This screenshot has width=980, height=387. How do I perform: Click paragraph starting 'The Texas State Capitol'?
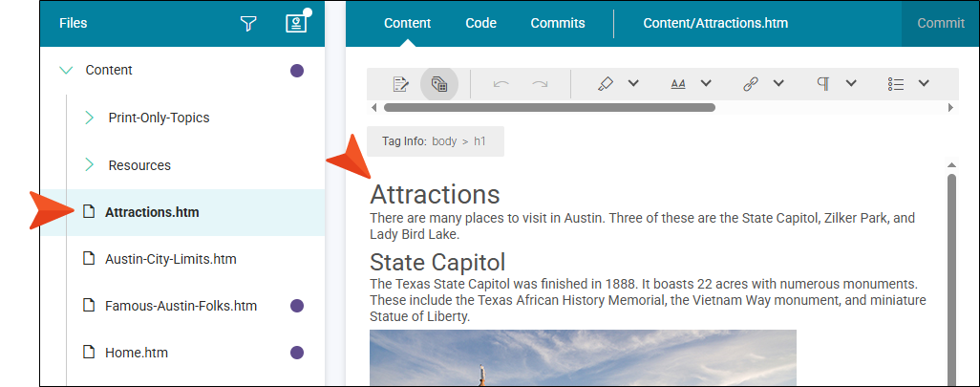649,300
